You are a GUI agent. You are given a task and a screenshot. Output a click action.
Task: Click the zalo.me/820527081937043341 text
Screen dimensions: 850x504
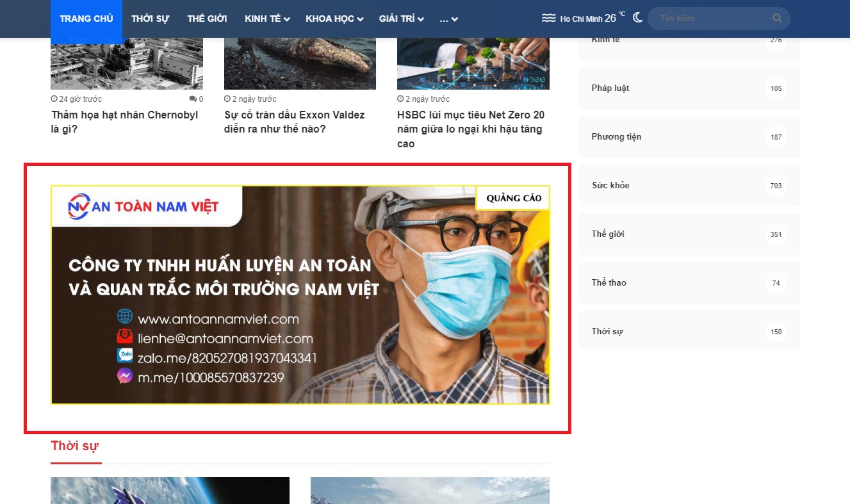tap(227, 358)
